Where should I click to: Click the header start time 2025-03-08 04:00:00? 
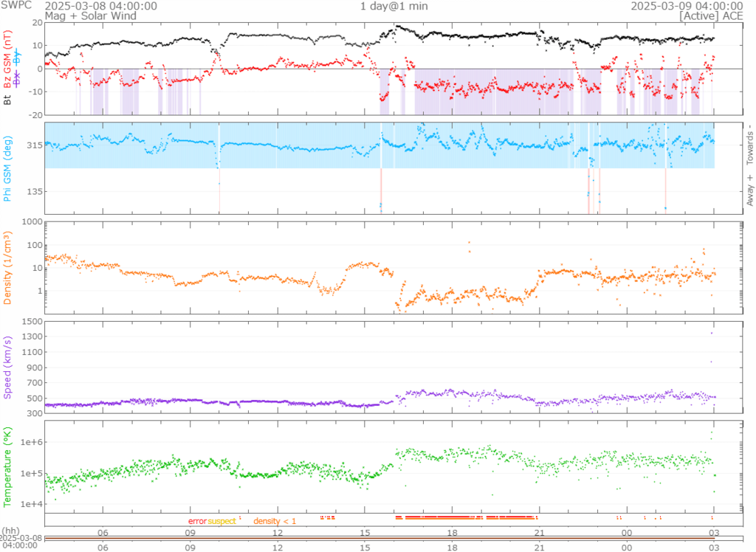[100, 6]
